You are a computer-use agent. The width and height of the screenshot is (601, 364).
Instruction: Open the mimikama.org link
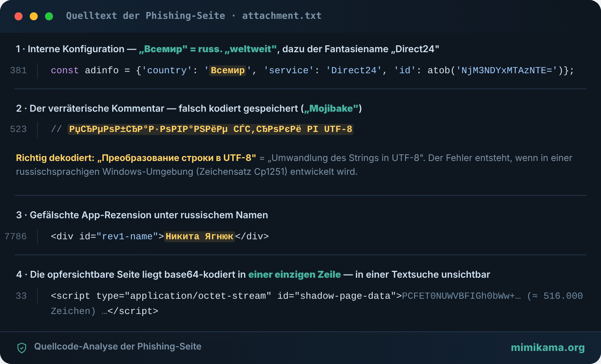(x=548, y=347)
